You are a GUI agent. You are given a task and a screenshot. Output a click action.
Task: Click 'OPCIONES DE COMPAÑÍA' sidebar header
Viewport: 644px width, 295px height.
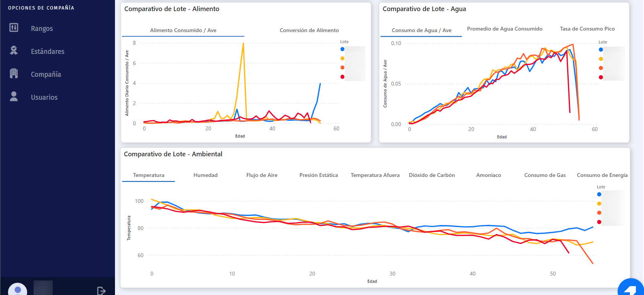tap(41, 8)
